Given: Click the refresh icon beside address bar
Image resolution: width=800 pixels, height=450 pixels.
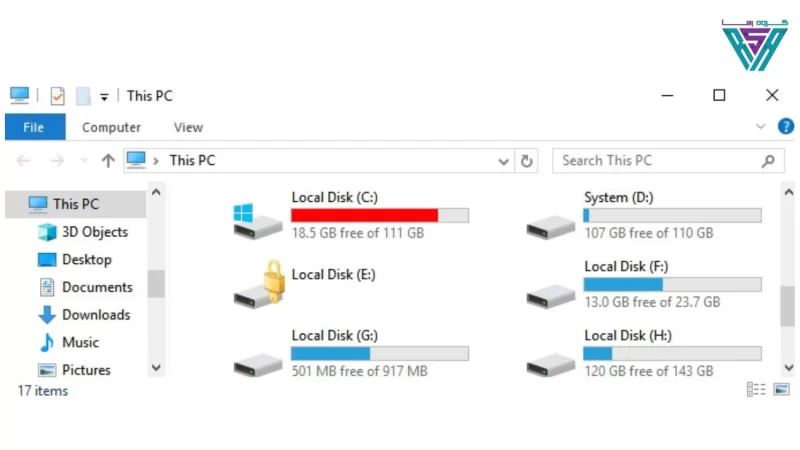Looking at the screenshot, I should pyautogui.click(x=527, y=161).
